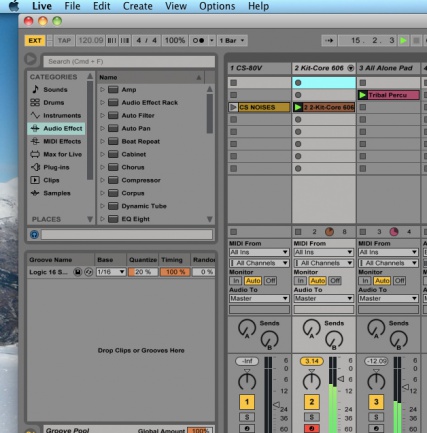Open track 1 MIDI From All Ins dropdown
The width and height of the screenshot is (427, 433).
[259, 252]
